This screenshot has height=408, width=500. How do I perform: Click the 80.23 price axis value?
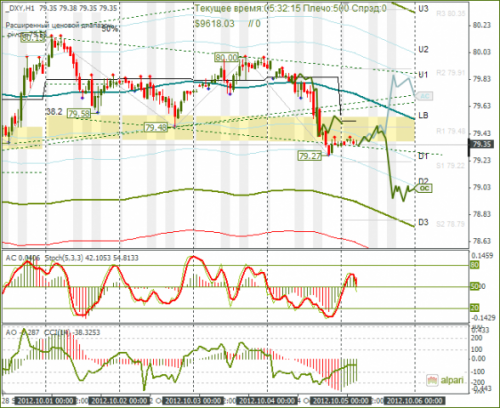pos(482,25)
